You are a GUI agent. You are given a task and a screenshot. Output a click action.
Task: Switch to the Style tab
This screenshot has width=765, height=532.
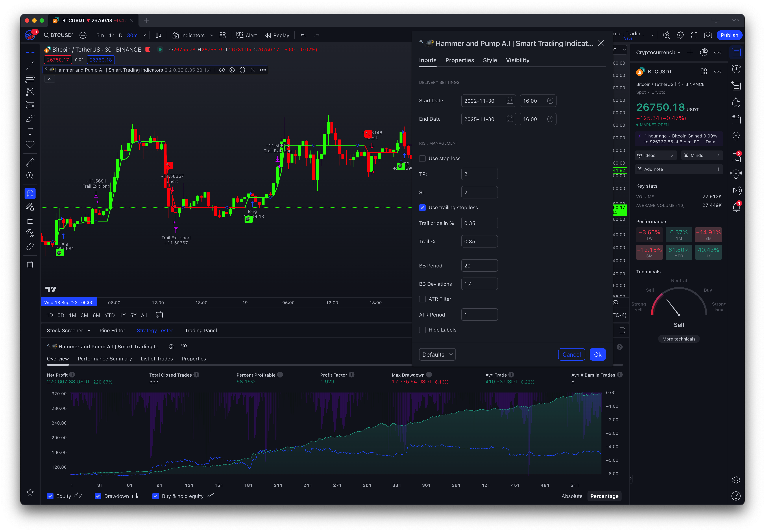point(490,60)
